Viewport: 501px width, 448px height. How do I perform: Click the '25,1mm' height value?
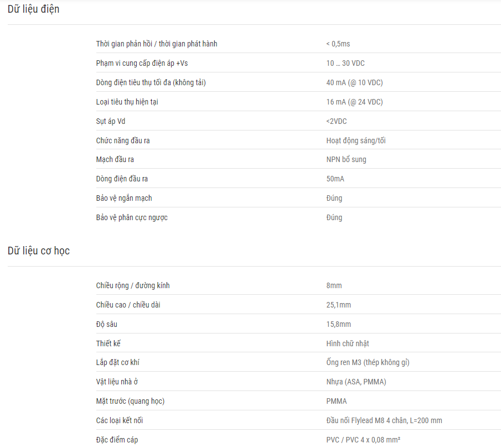point(338,305)
